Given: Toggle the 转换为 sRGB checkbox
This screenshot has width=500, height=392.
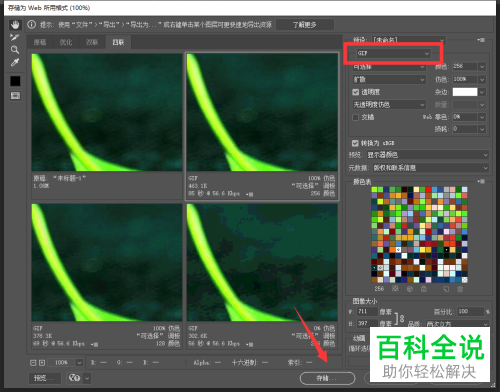Looking at the screenshot, I should (355, 143).
